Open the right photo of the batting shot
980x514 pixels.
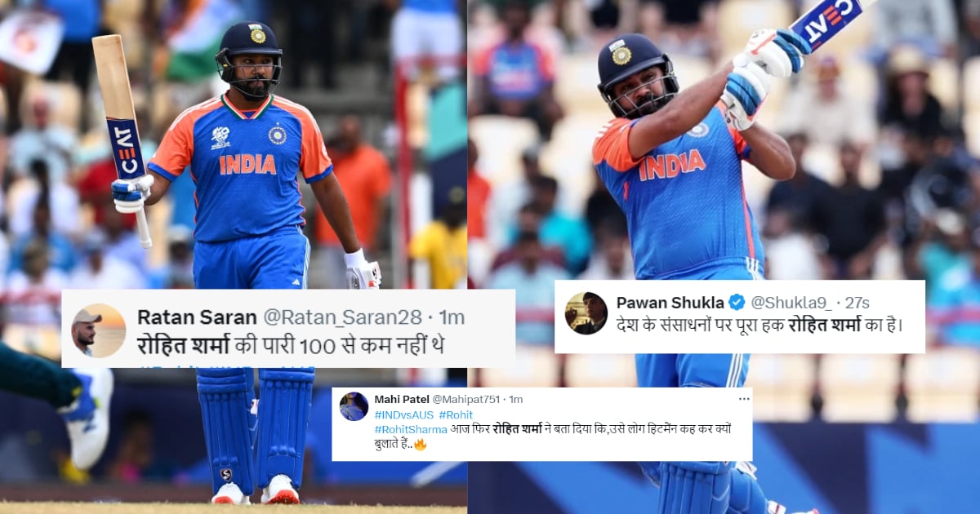tap(724, 257)
